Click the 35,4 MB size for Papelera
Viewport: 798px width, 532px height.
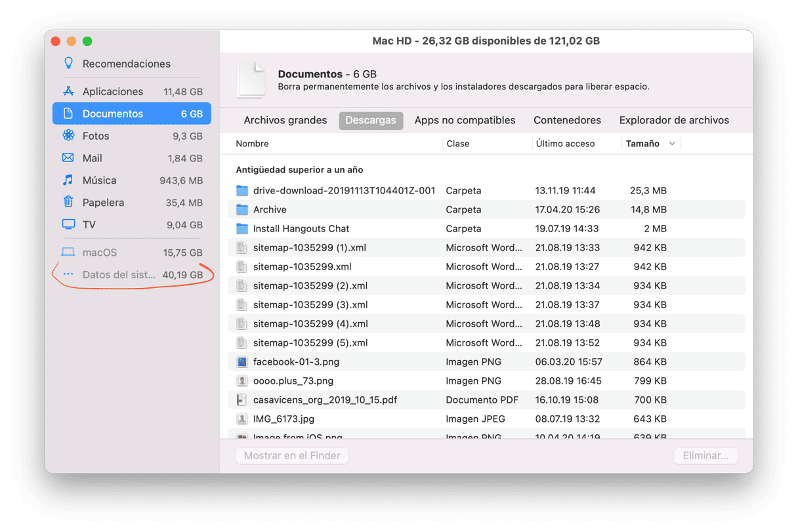pyautogui.click(x=184, y=203)
